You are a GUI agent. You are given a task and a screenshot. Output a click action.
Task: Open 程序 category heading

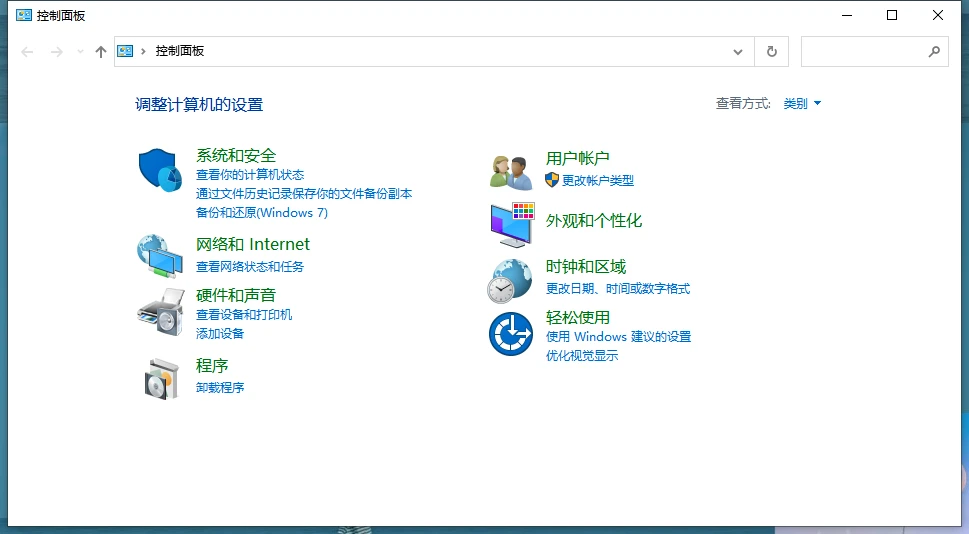click(212, 366)
